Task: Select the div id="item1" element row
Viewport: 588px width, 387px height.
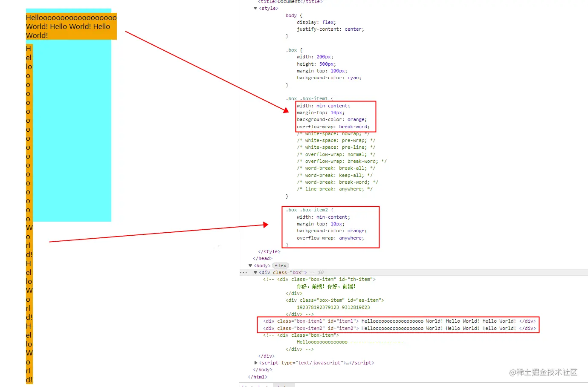Action: [399, 321]
